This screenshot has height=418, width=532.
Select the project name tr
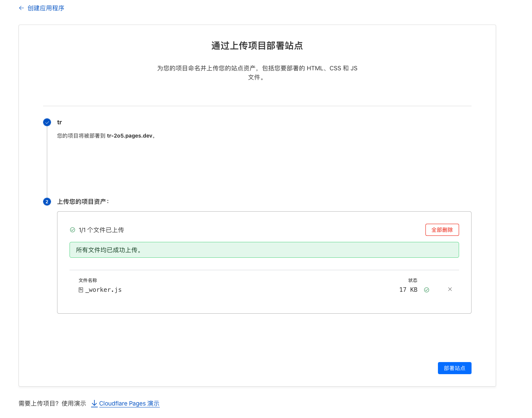coord(59,122)
